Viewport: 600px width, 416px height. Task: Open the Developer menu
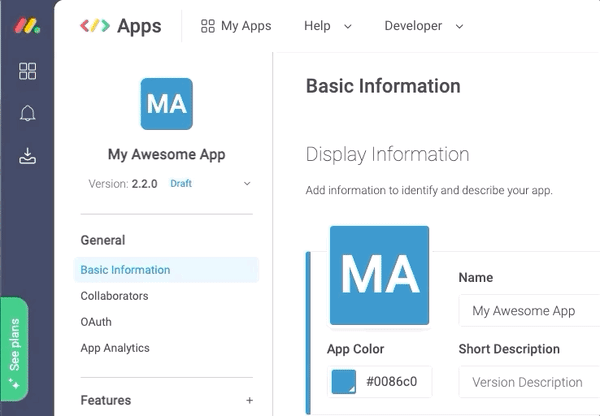(413, 26)
